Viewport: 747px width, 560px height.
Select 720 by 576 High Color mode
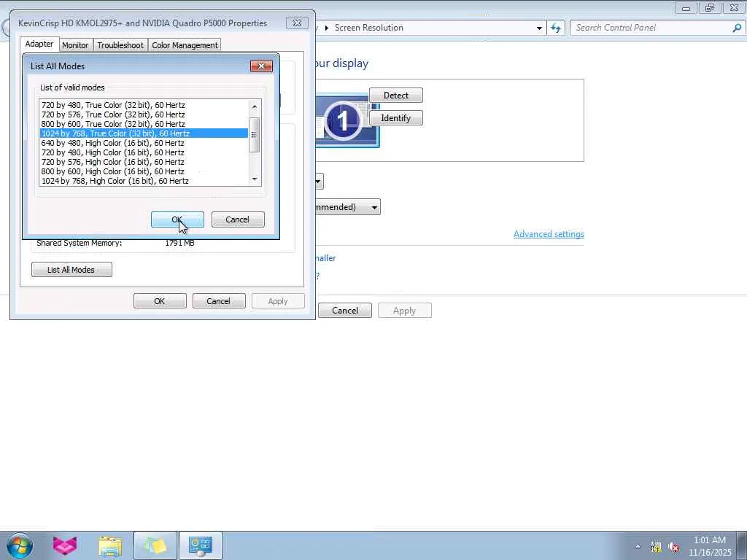click(144, 162)
